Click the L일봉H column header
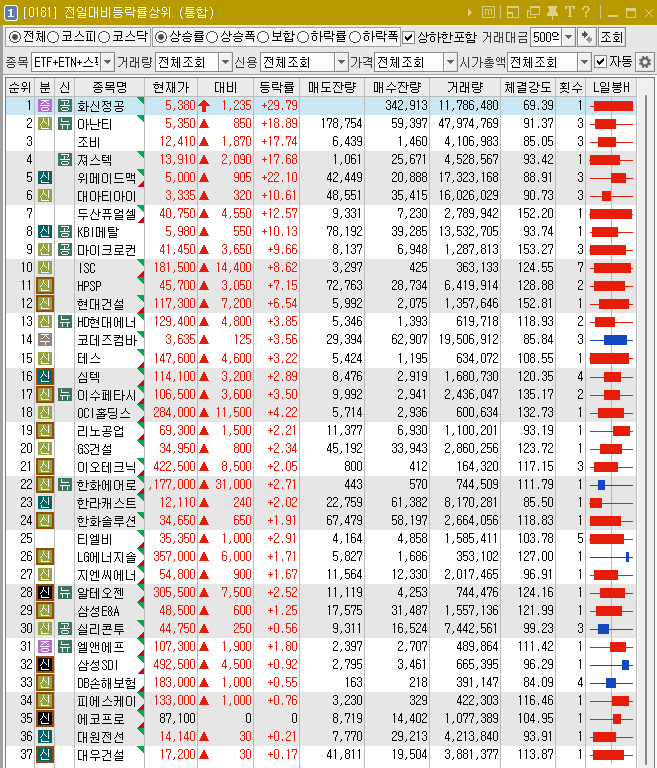This screenshot has height=768, width=657. pos(611,88)
